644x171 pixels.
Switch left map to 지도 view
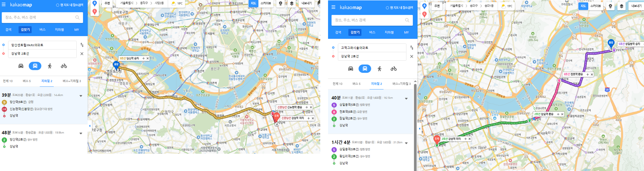(253, 3)
